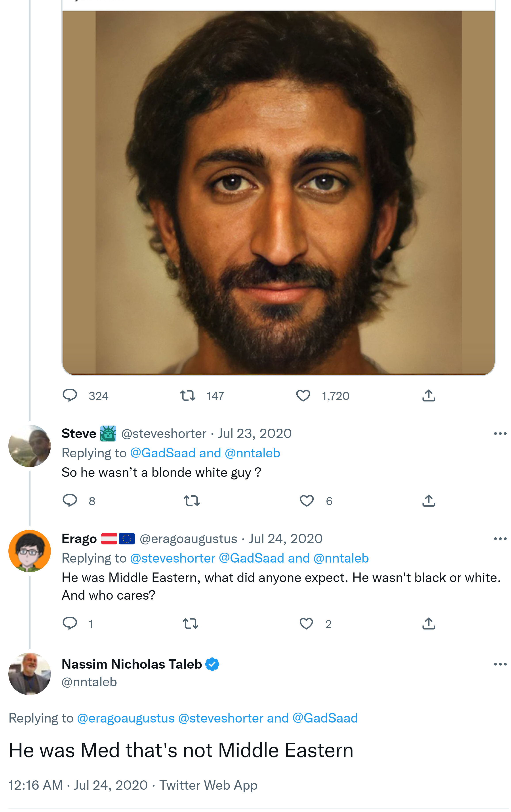Share Erago's tweet
The image size is (511, 812).
[428, 624]
